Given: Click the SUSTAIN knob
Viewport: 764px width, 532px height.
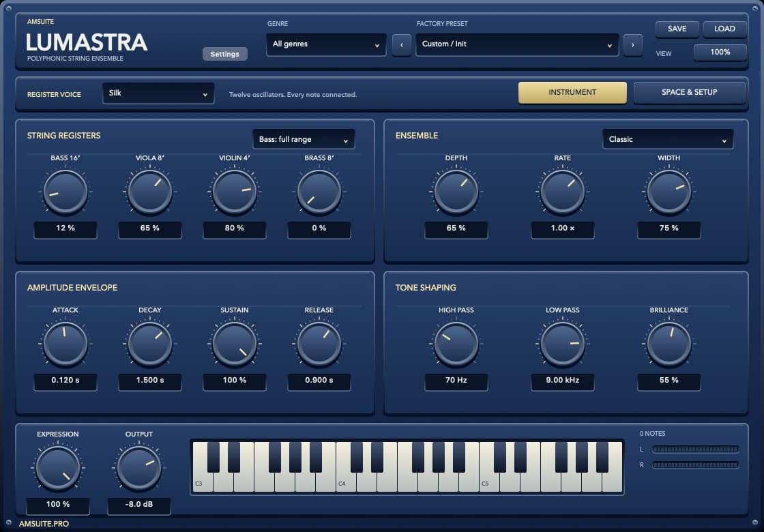Looking at the screenshot, I should click(235, 344).
